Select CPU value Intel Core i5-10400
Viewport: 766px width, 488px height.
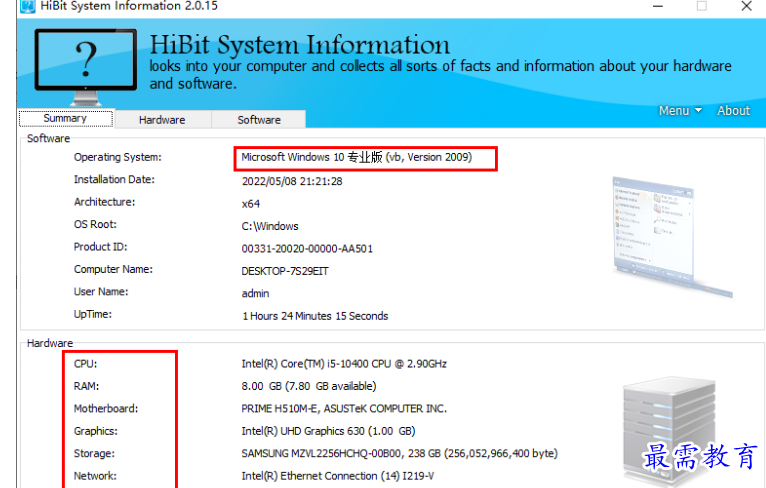[x=344, y=364]
